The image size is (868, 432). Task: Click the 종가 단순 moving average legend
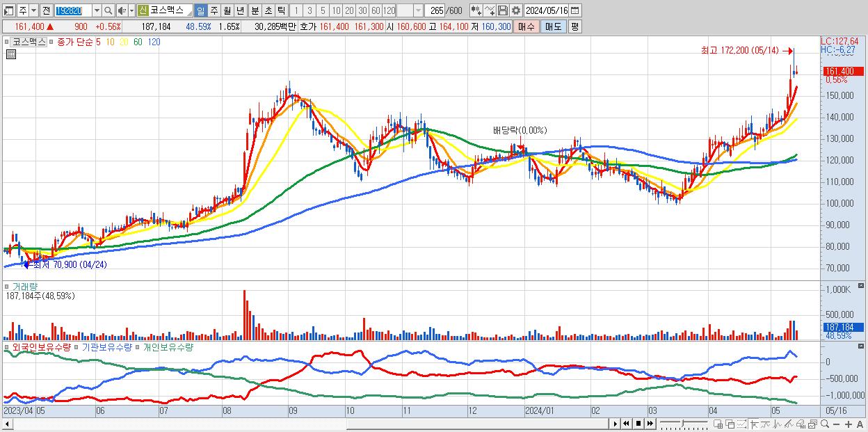[x=75, y=42]
